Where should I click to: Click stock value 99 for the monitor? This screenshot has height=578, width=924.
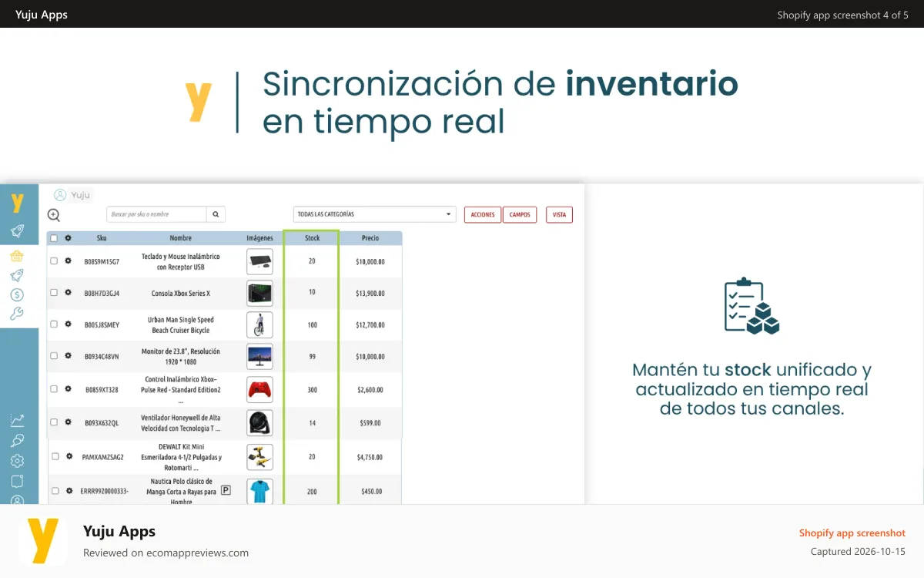click(x=312, y=357)
